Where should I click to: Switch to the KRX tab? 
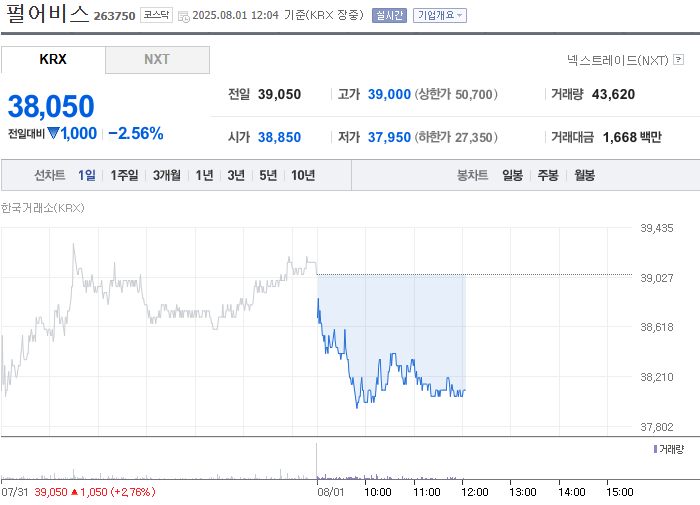tap(53, 59)
